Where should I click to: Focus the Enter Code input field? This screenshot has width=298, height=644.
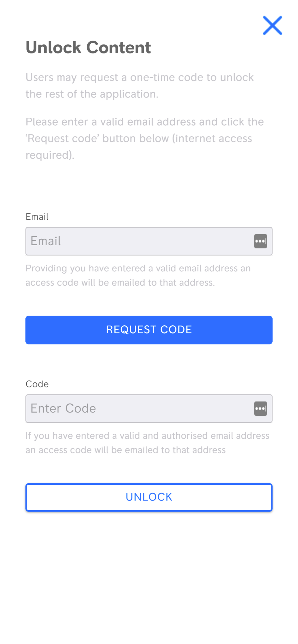point(149,408)
